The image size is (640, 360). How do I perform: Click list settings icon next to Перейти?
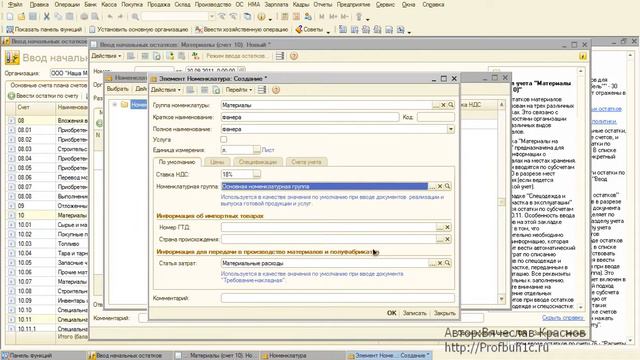pos(262,90)
